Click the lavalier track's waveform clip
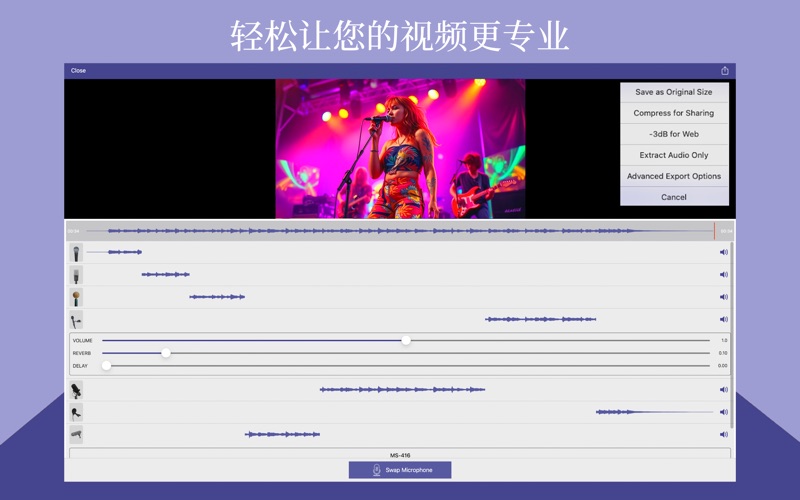 tap(654, 412)
